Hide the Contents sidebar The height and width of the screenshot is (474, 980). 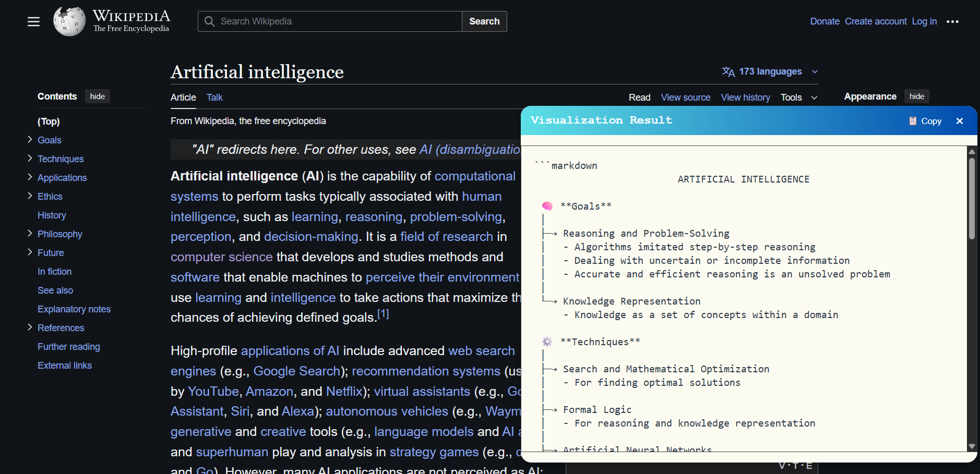97,96
